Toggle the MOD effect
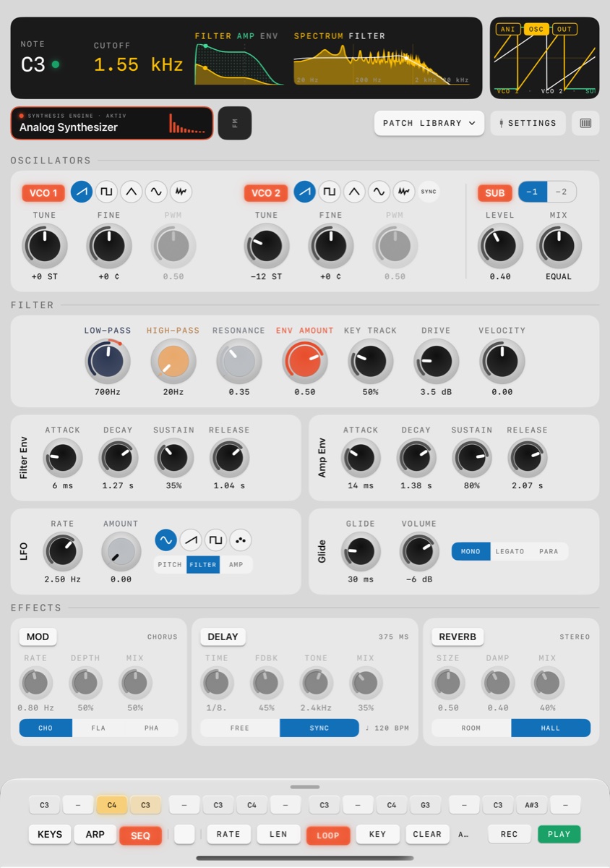 click(38, 637)
